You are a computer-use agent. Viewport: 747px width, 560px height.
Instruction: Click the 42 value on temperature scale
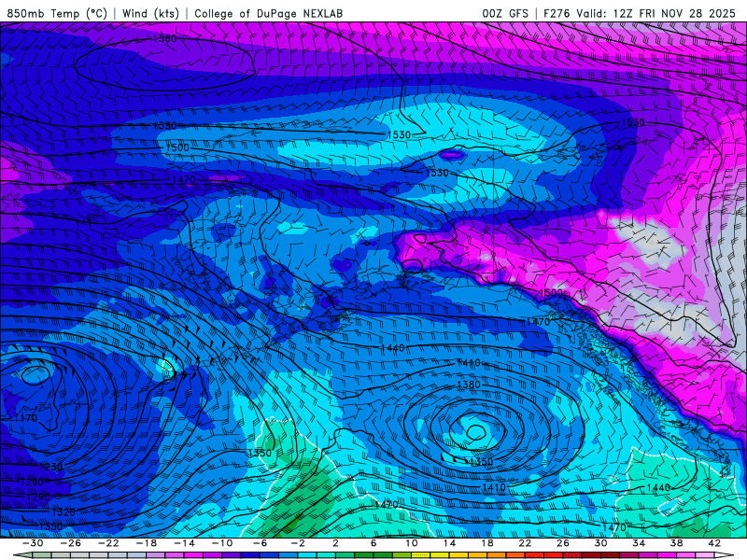[714, 543]
